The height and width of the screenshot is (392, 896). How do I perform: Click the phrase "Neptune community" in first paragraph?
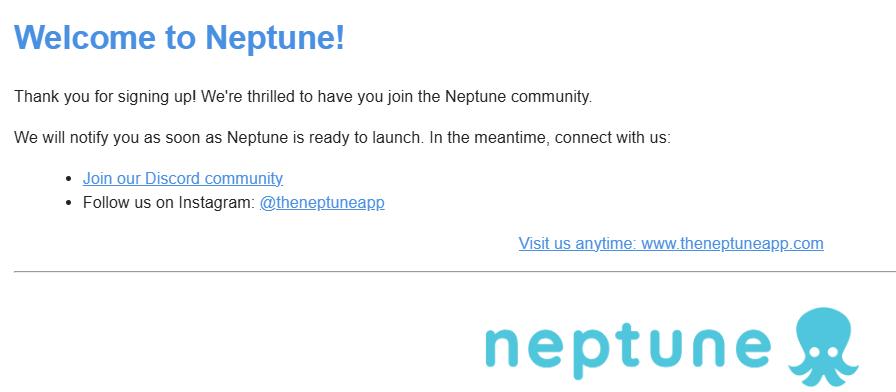[x=518, y=97]
